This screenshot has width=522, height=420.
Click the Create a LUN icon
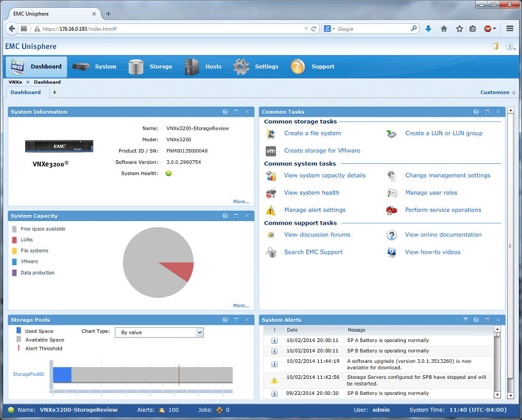pos(392,134)
